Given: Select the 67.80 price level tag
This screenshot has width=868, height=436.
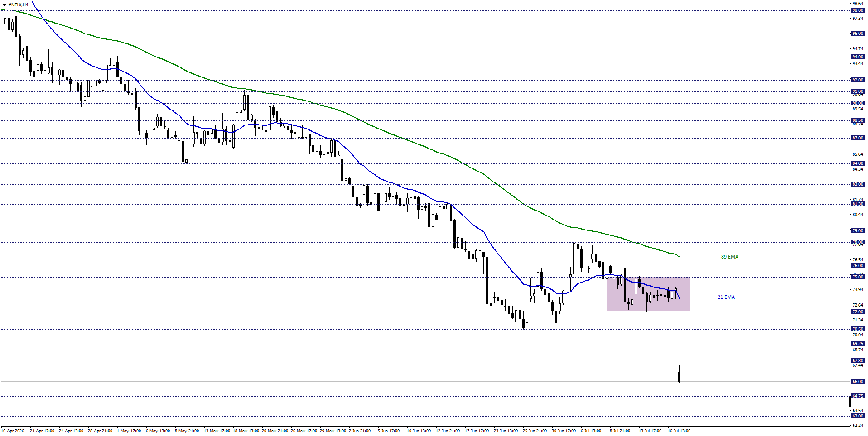Looking at the screenshot, I should coord(857,361).
